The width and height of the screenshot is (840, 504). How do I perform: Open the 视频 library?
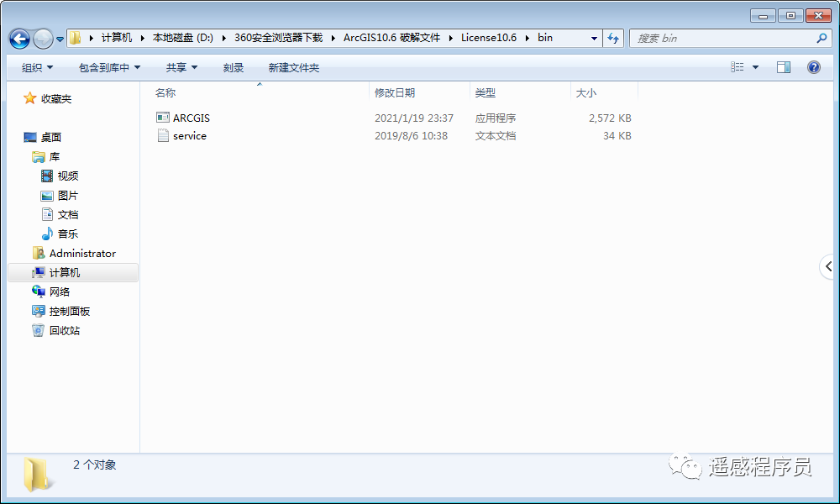pyautogui.click(x=68, y=176)
